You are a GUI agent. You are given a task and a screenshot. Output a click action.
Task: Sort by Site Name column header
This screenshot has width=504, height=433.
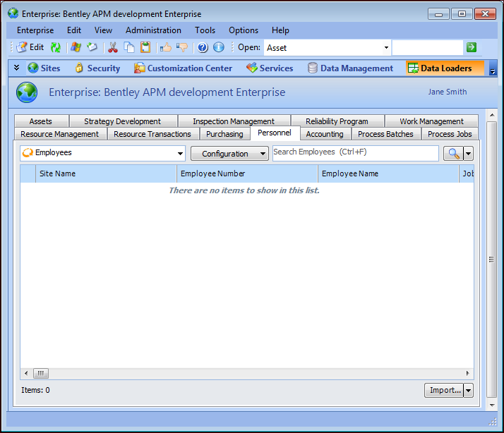[x=106, y=173]
